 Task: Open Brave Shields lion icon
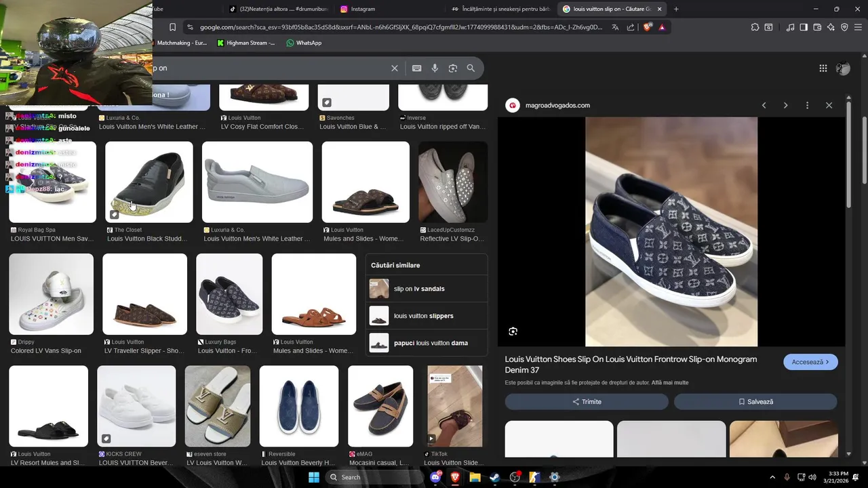pos(648,27)
